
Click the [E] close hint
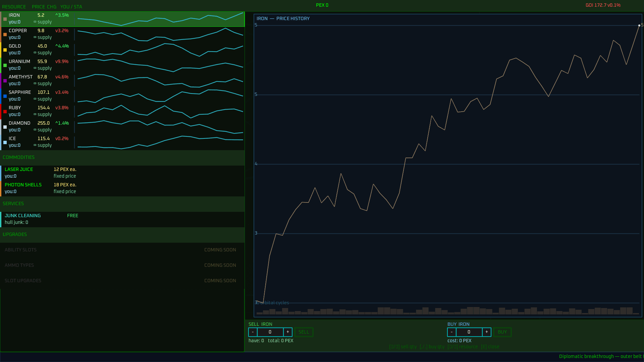[490, 347]
